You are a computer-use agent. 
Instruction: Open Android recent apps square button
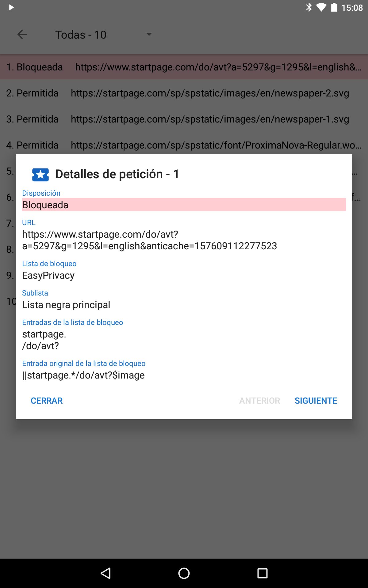click(x=262, y=573)
